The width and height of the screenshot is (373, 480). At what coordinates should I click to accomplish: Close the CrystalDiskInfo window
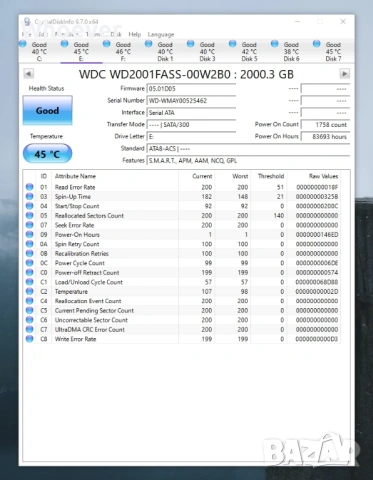tap(343, 22)
